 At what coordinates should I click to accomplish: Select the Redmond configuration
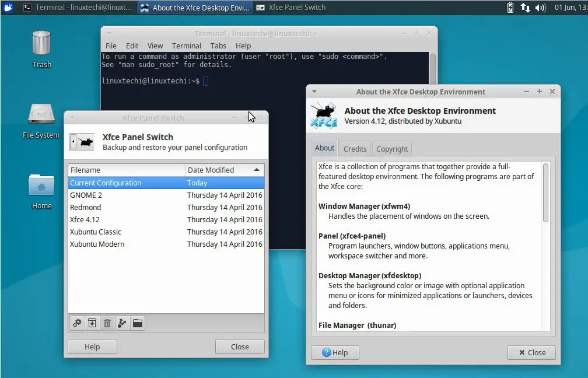click(166, 208)
